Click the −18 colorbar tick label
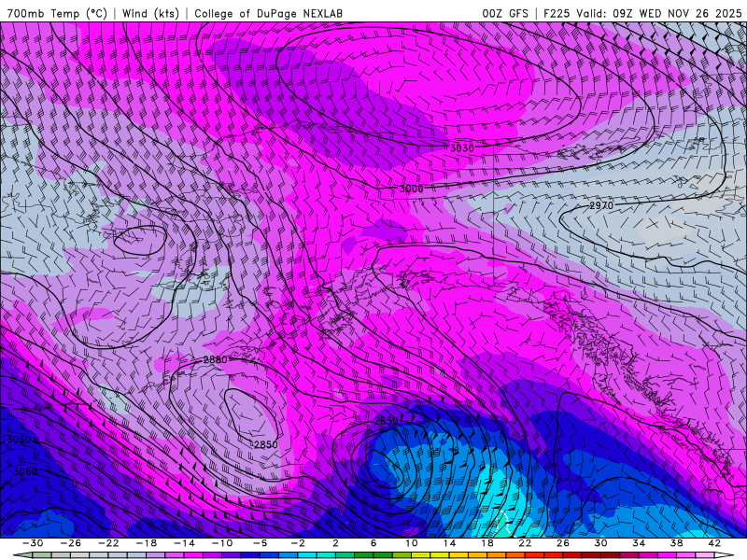The width and height of the screenshot is (747, 560). click(147, 543)
